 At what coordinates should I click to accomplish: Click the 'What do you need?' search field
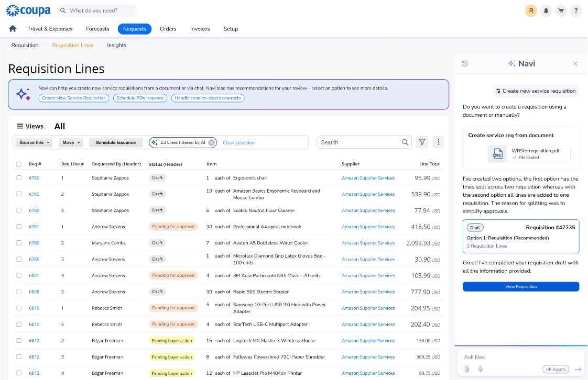97,10
